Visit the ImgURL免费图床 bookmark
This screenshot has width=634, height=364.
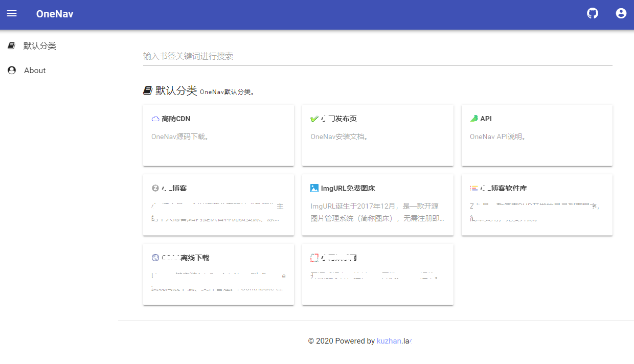(377, 204)
